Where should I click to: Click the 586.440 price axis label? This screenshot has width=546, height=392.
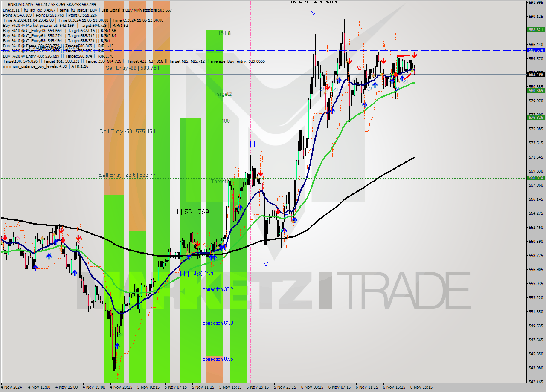[536, 44]
